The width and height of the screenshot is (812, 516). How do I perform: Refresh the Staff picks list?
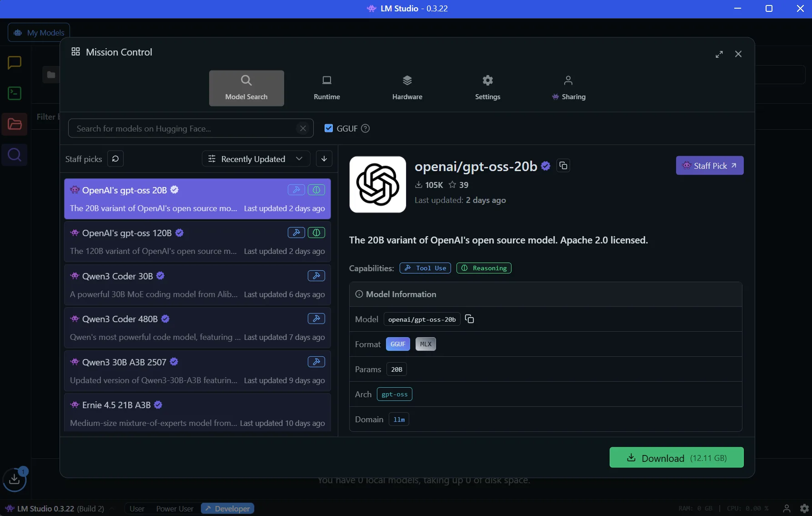115,159
